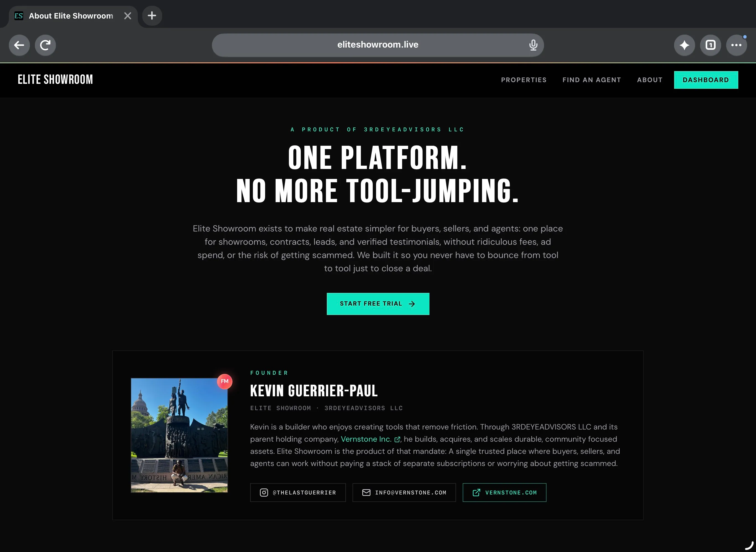Click the Dashboard button
756x552 pixels.
pos(706,80)
